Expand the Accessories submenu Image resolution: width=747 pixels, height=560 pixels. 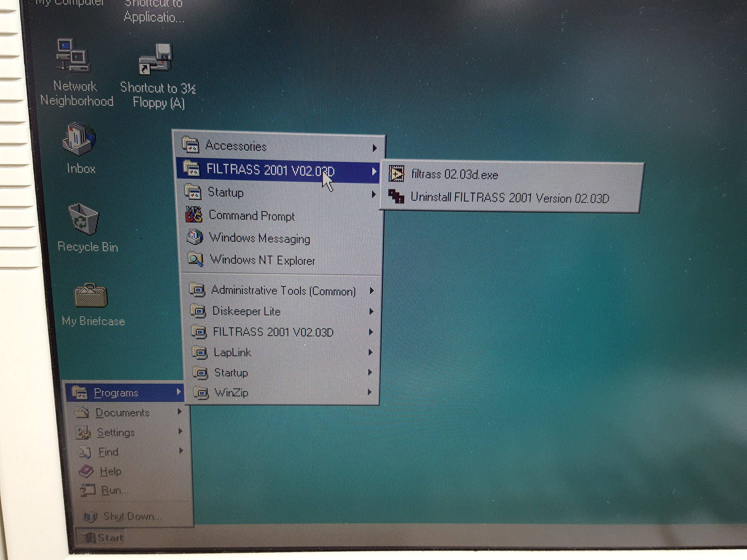[236, 146]
